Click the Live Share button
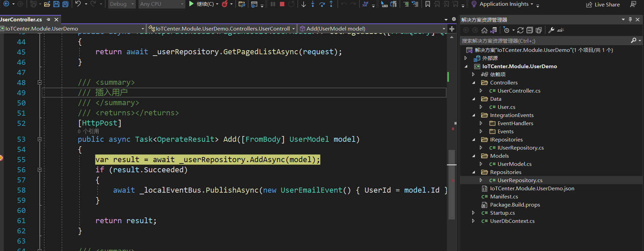This screenshot has width=644, height=251. tap(603, 4)
